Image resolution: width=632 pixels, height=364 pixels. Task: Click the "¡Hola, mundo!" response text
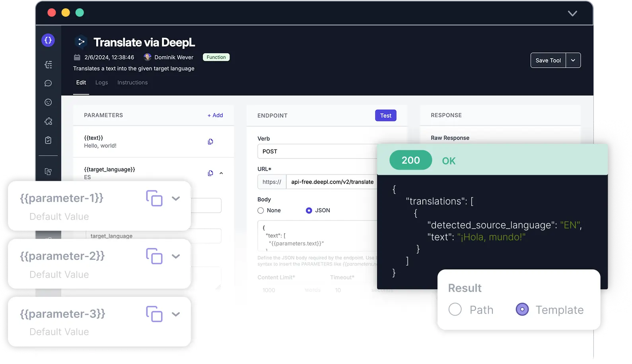click(491, 237)
